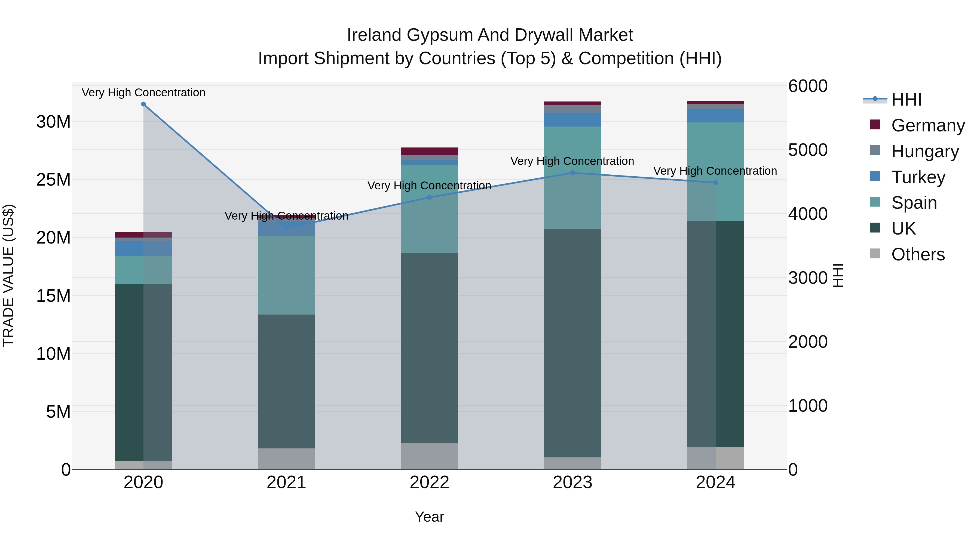Image resolution: width=980 pixels, height=551 pixels.
Task: Click the 2024 HHI data point
Action: pos(716,183)
